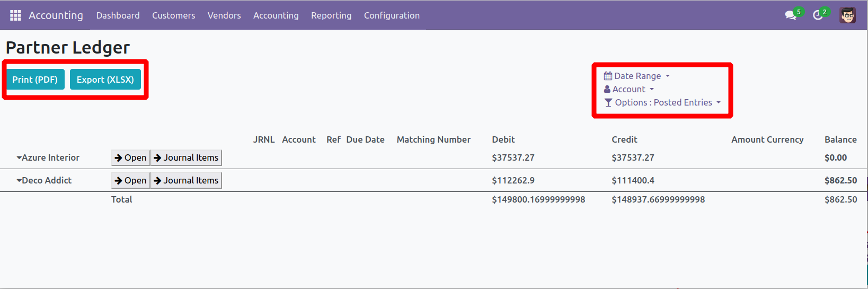Expand the Date Range dropdown
Viewport: 868px width, 289px height.
tap(668, 76)
